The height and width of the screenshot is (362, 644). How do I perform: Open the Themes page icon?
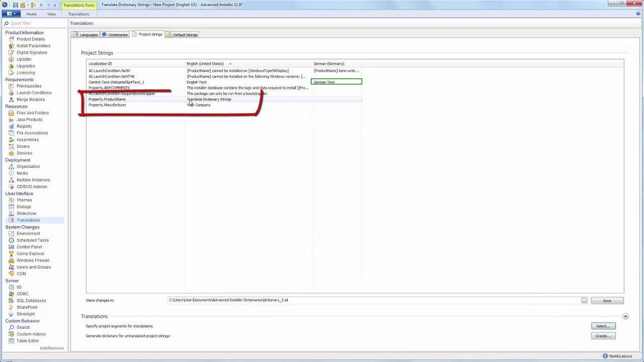tap(12, 200)
